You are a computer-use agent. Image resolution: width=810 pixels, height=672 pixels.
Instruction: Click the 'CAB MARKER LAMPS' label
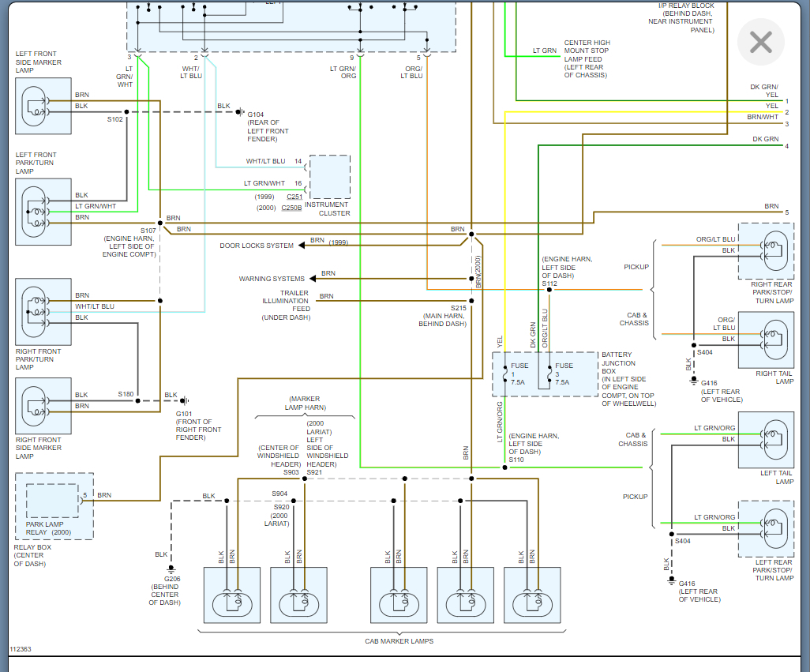click(x=399, y=641)
